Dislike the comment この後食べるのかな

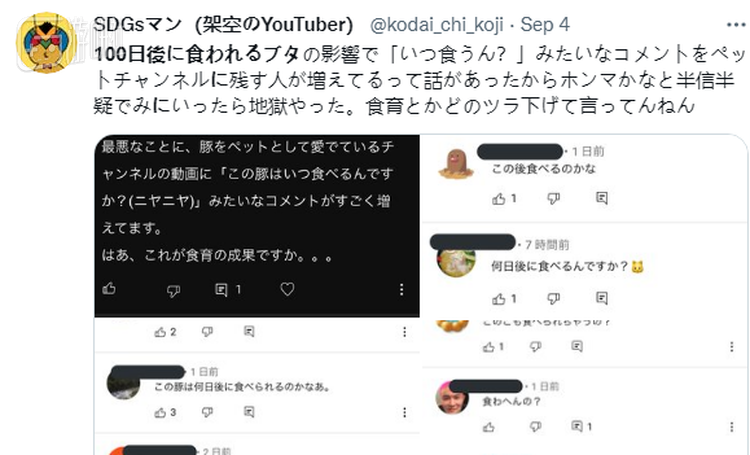click(x=553, y=199)
